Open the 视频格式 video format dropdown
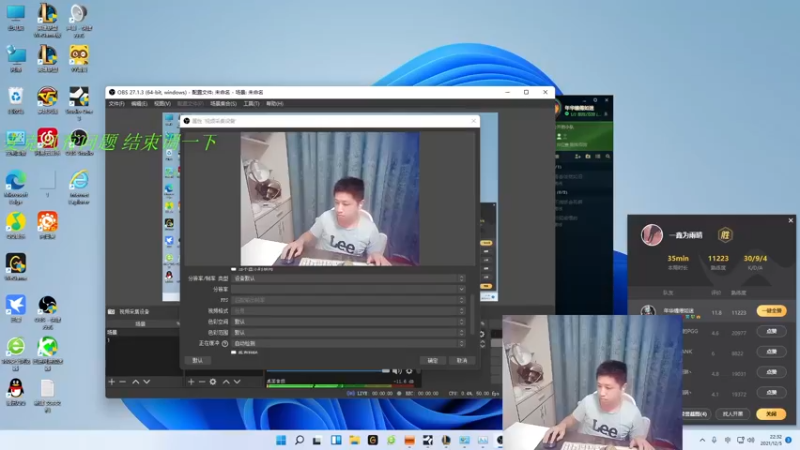 click(348, 311)
